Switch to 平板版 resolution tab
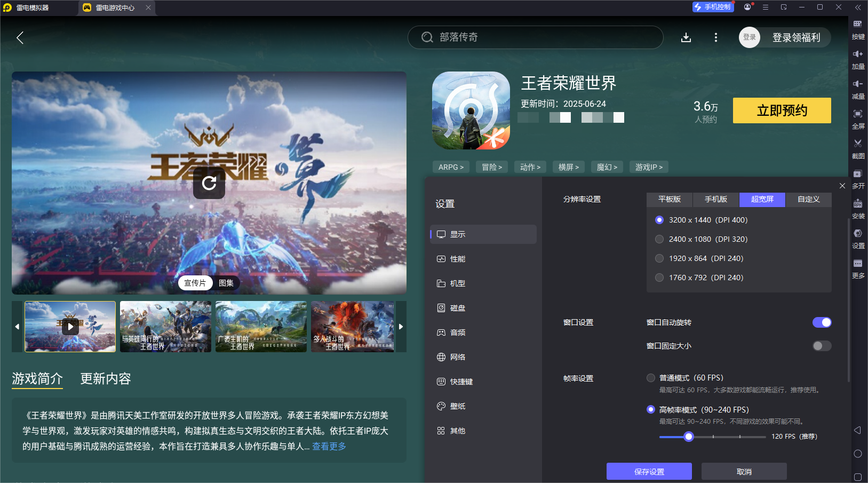 (x=670, y=200)
